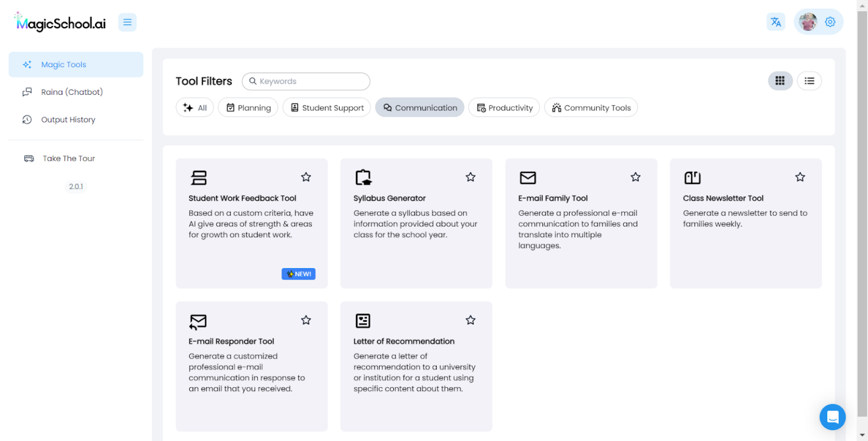Image resolution: width=868 pixels, height=441 pixels.
Task: Click the hamburger menu icon beside the logo
Action: (127, 23)
